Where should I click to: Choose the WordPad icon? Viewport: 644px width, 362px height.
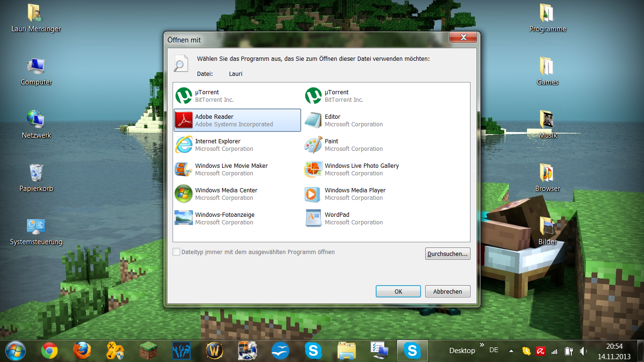[313, 218]
